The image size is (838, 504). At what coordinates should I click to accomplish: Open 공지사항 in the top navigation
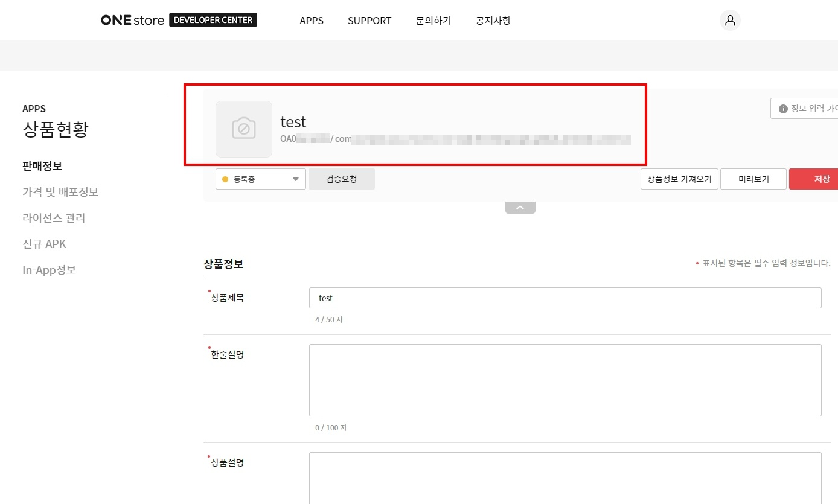493,21
